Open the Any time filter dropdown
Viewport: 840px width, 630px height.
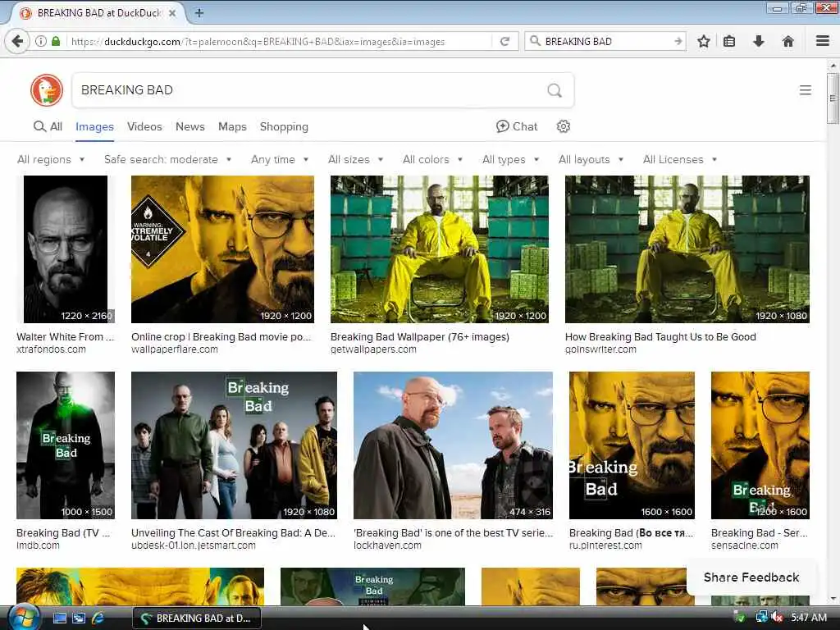[x=280, y=160]
